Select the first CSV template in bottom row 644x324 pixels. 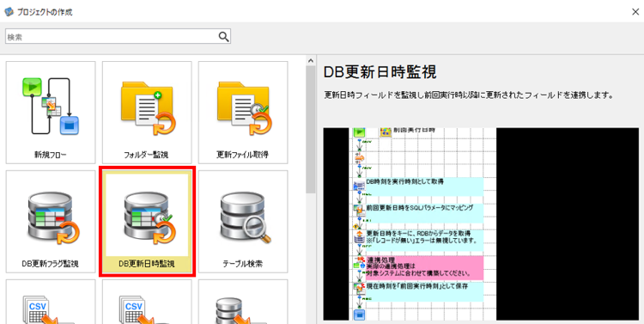point(51,302)
